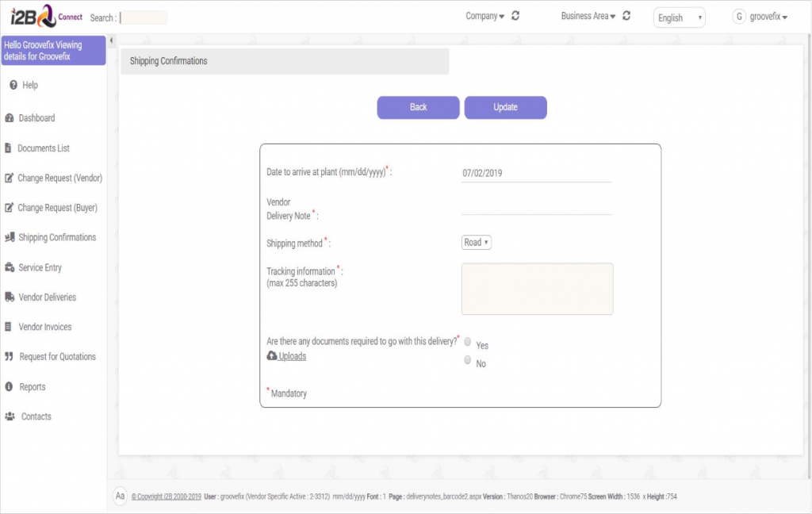
Task: Click the Help question mark icon
Action: click(13, 85)
